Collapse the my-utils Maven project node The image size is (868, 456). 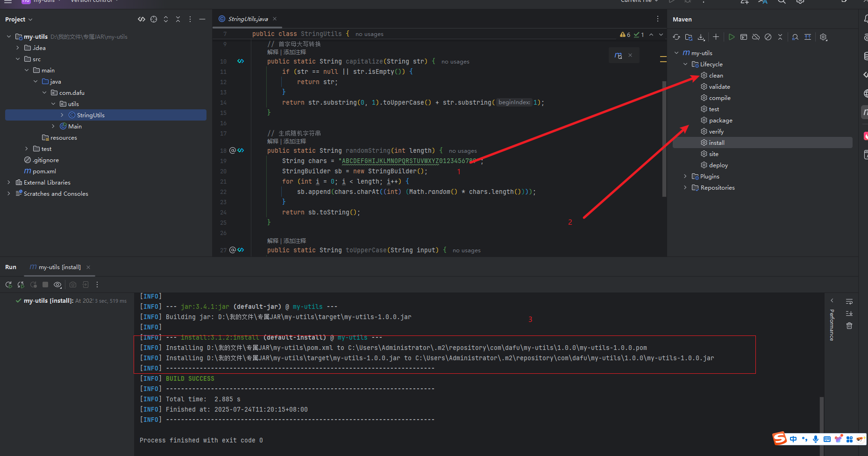[x=676, y=53]
